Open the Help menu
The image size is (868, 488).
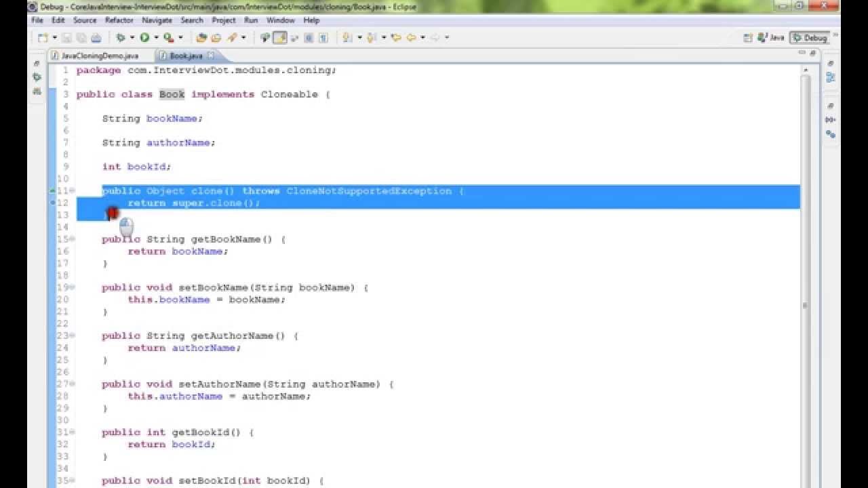311,20
